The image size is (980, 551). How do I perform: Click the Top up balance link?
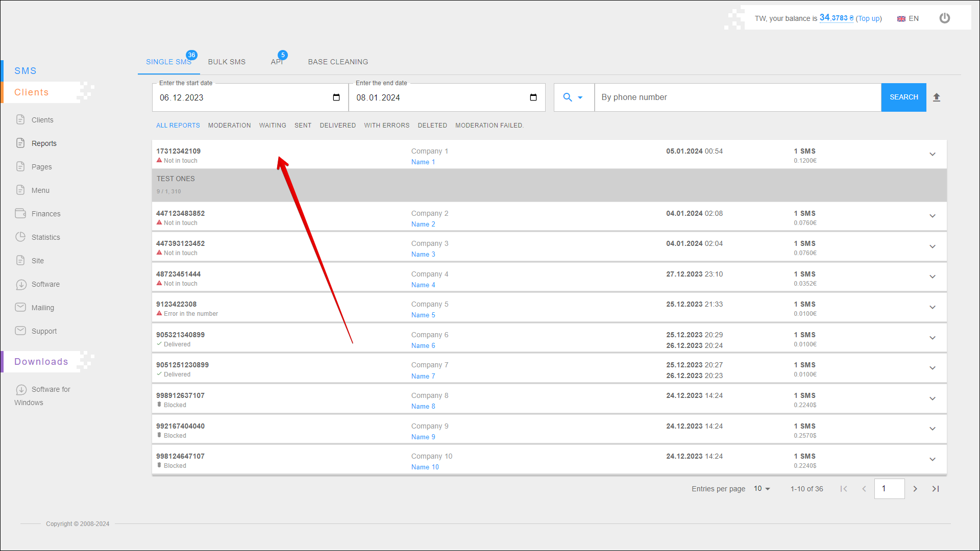869,18
